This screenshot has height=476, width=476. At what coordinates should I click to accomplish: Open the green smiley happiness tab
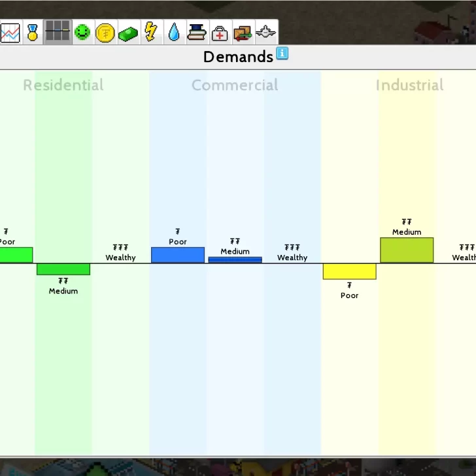[82, 32]
